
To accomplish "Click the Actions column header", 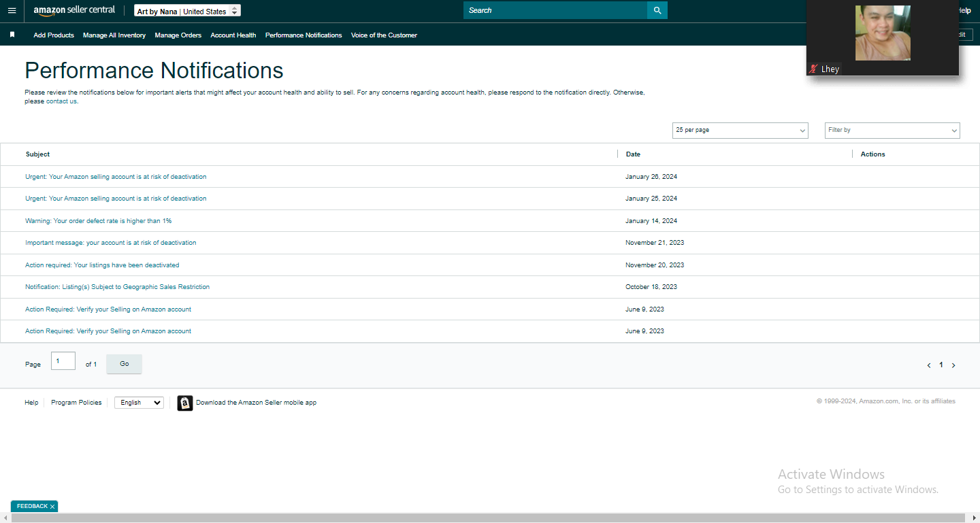I will click(x=873, y=154).
